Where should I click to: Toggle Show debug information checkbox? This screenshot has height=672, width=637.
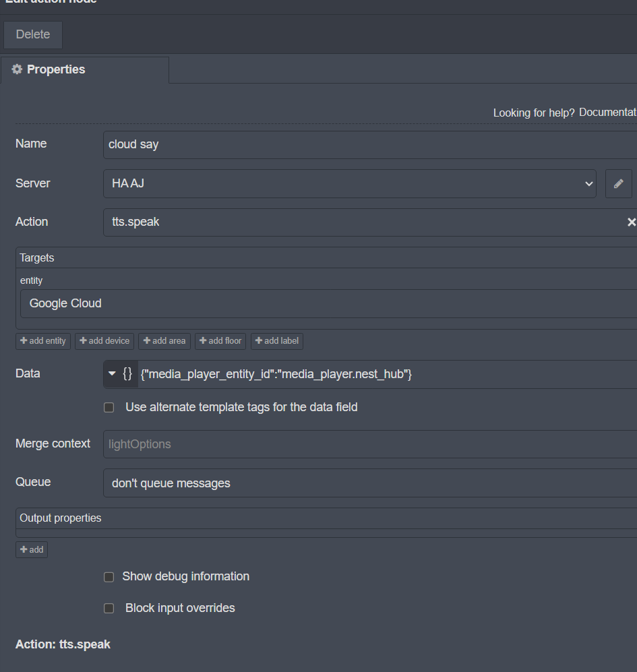(109, 577)
